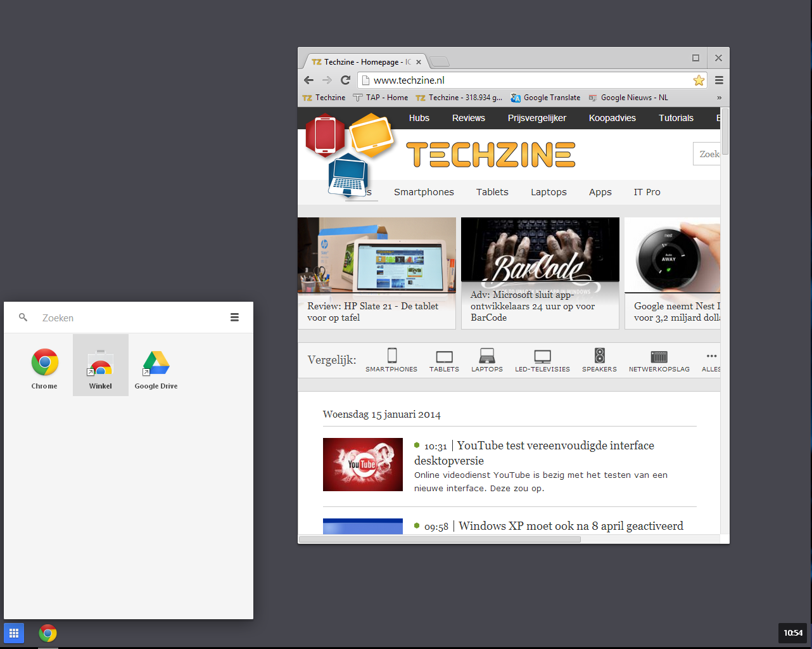This screenshot has height=649, width=812.
Task: Click the yellow tablet hexagon icon
Action: click(371, 134)
